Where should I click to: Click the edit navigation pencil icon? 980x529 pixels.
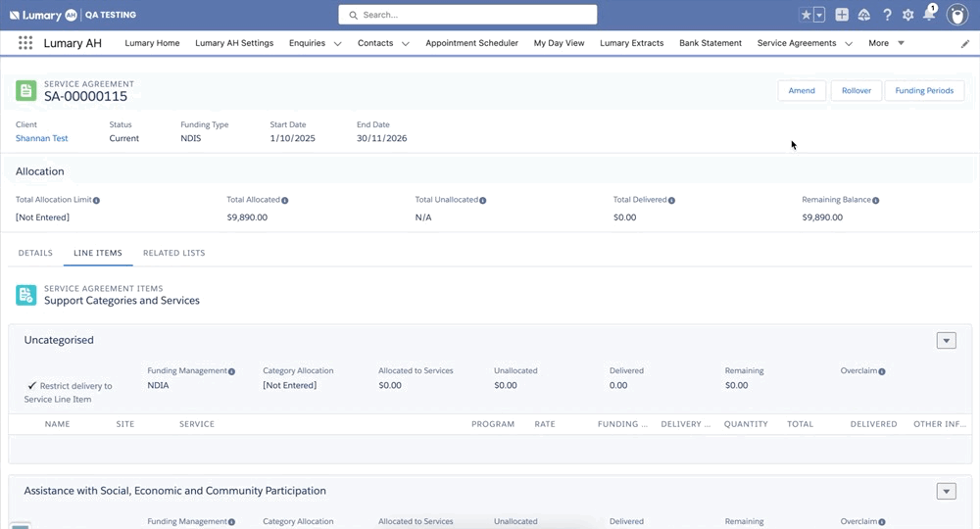[x=965, y=43]
